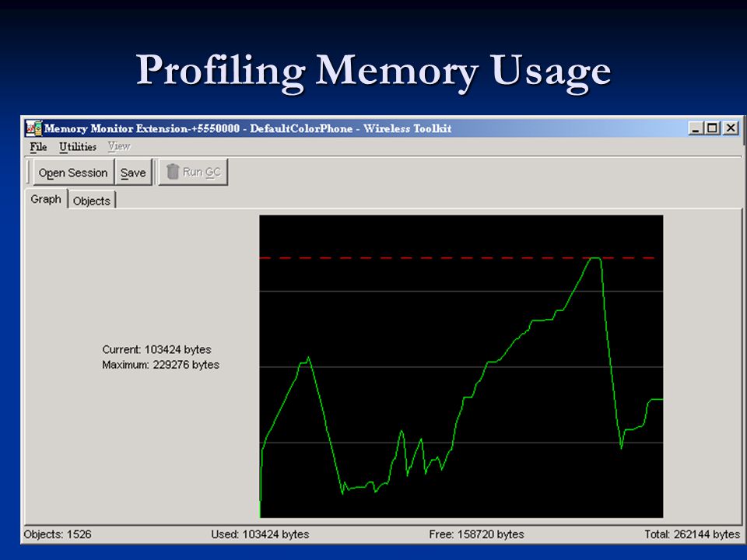747x560 pixels.
Task: Click 'Free: 158720 bytes' in the status bar
Action: click(x=476, y=534)
